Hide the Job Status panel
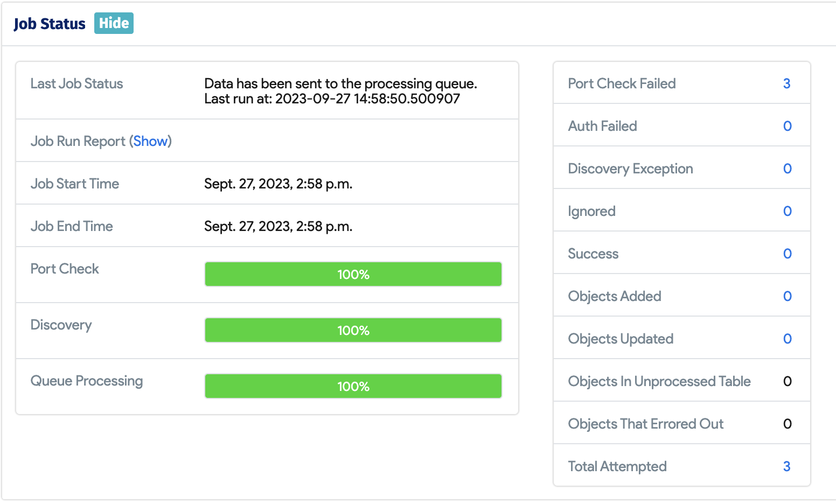836x504 pixels. (113, 23)
